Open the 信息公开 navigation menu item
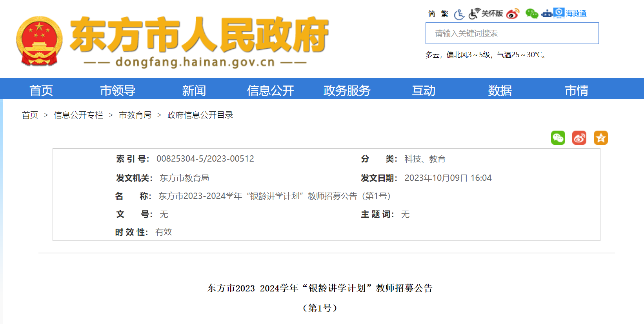The width and height of the screenshot is (644, 324). (x=271, y=91)
